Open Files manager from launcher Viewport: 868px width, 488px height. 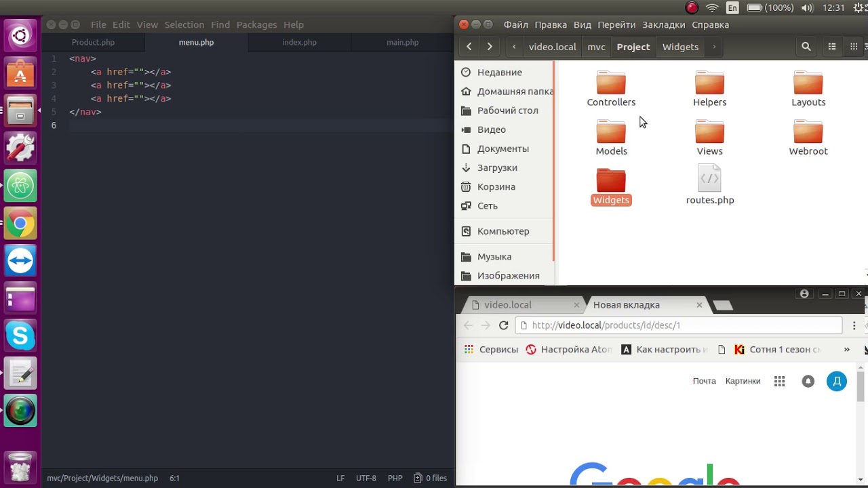pos(20,110)
